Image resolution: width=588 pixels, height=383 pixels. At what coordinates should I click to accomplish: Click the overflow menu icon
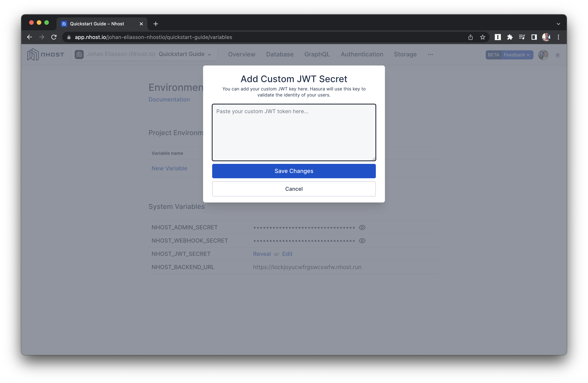tap(430, 54)
